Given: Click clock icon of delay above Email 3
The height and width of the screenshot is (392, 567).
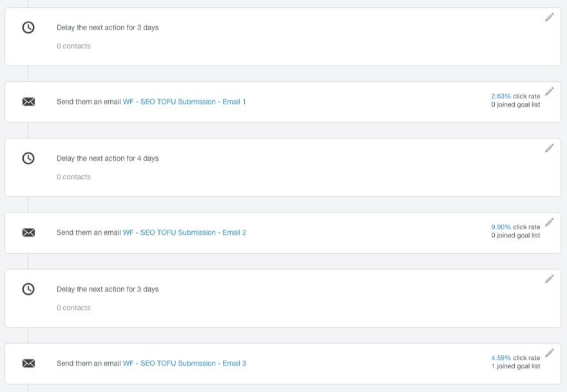Looking at the screenshot, I should 28,289.
